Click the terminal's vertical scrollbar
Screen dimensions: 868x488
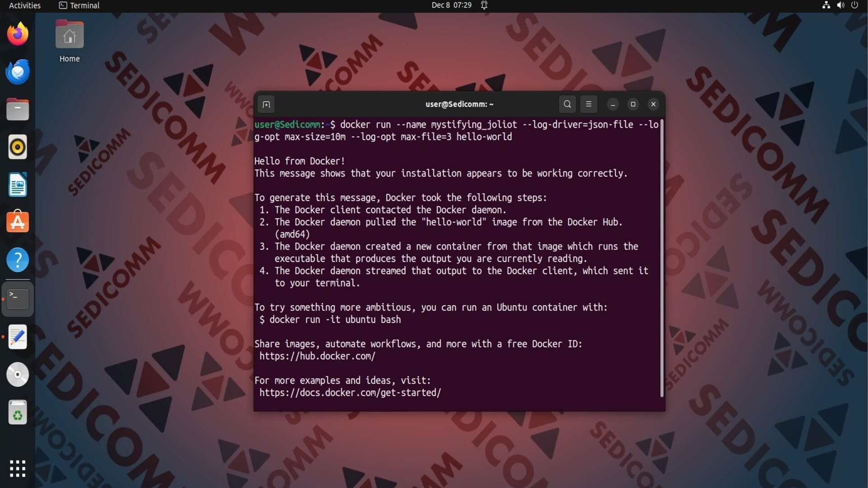[x=662, y=258]
